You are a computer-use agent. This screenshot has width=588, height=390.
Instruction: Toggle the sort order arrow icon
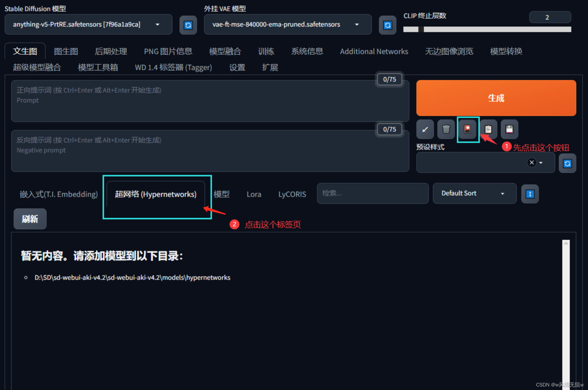[530, 194]
